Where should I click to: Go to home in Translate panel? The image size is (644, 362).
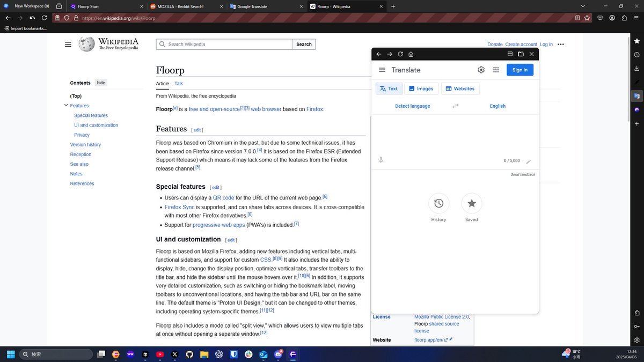tap(411, 54)
